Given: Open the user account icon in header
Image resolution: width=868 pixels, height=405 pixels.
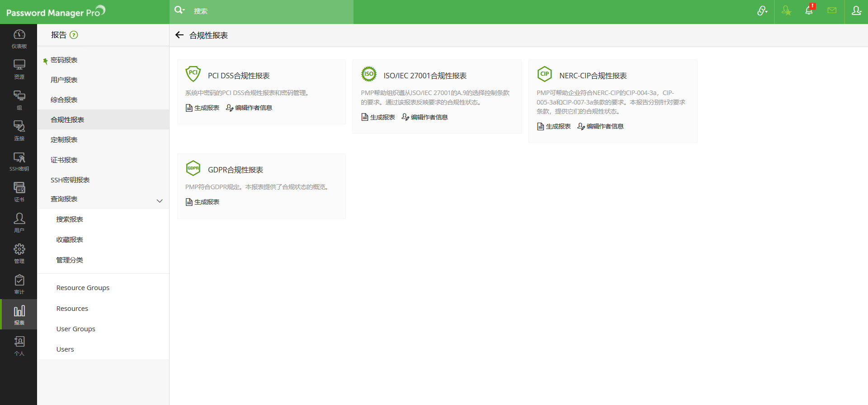Looking at the screenshot, I should pos(856,11).
